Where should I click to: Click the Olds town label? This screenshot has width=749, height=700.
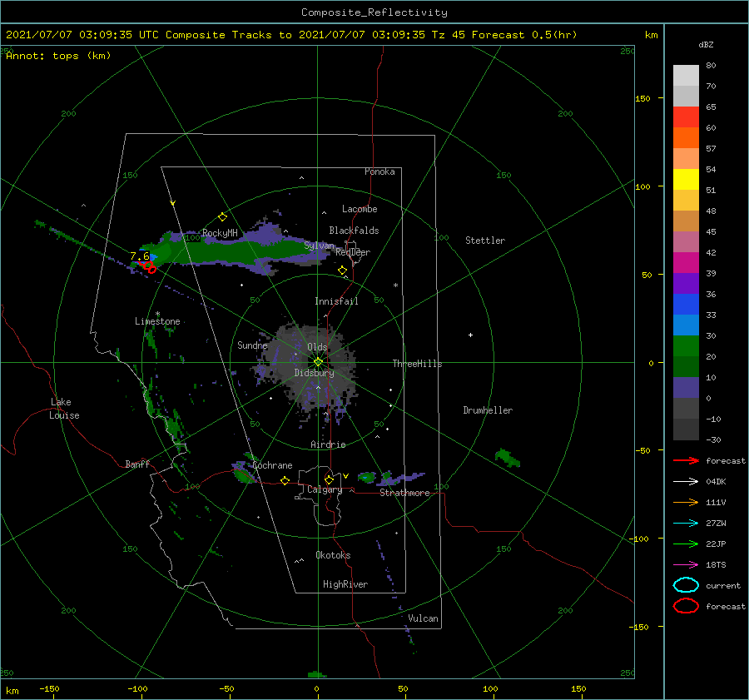[317, 347]
